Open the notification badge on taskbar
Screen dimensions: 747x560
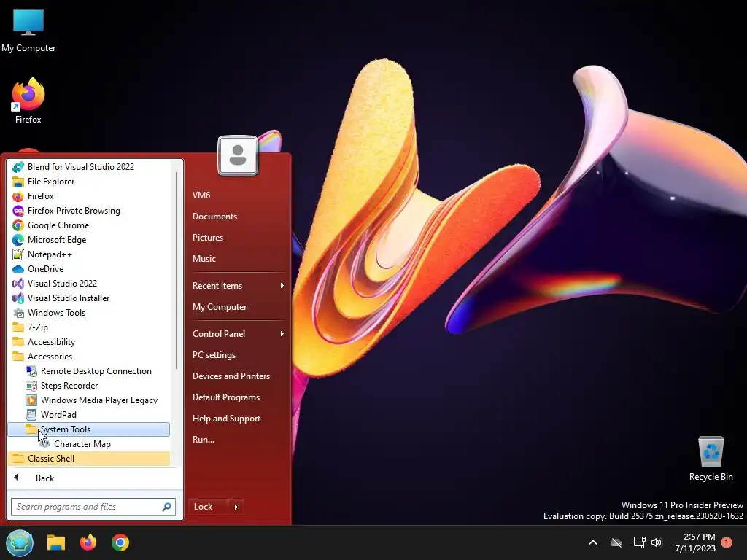(x=727, y=542)
